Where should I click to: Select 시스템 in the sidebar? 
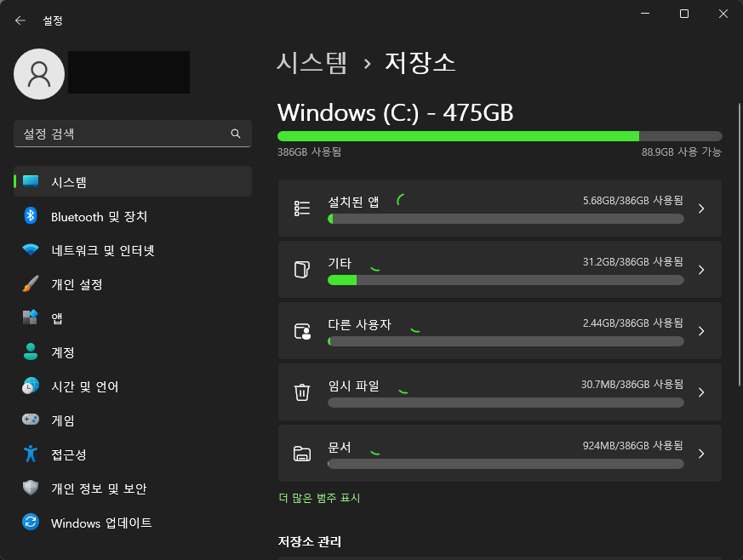pos(133,181)
